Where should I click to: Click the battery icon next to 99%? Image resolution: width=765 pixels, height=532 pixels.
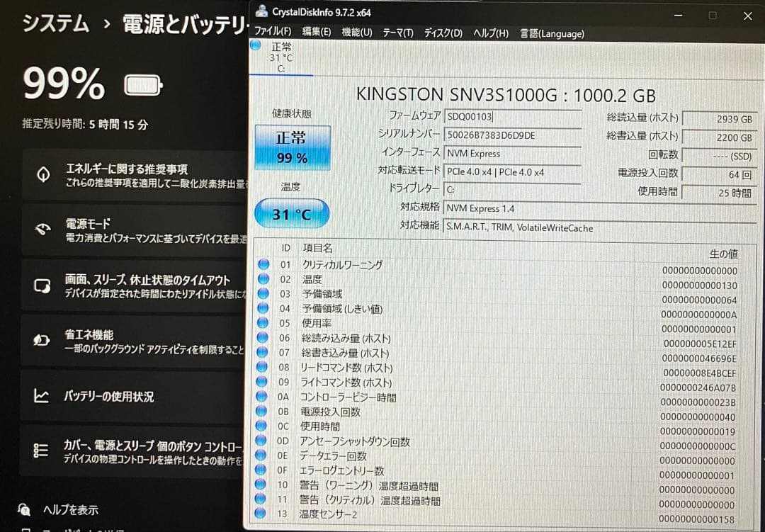[x=142, y=83]
